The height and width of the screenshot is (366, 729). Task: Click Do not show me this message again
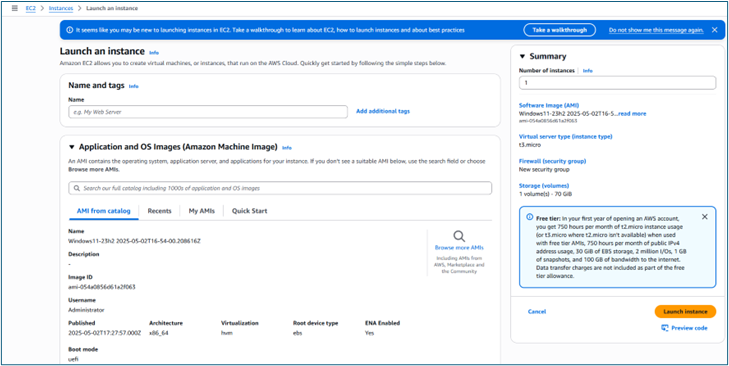656,30
